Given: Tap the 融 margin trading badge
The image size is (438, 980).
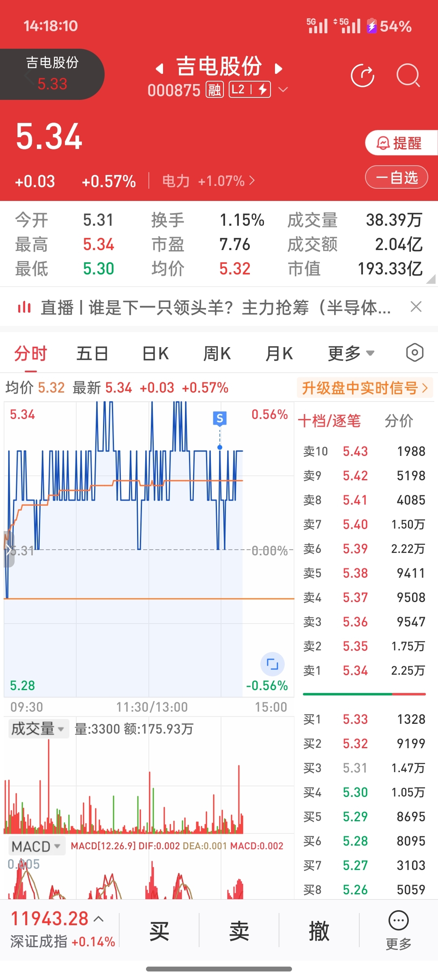Looking at the screenshot, I should point(215,90).
